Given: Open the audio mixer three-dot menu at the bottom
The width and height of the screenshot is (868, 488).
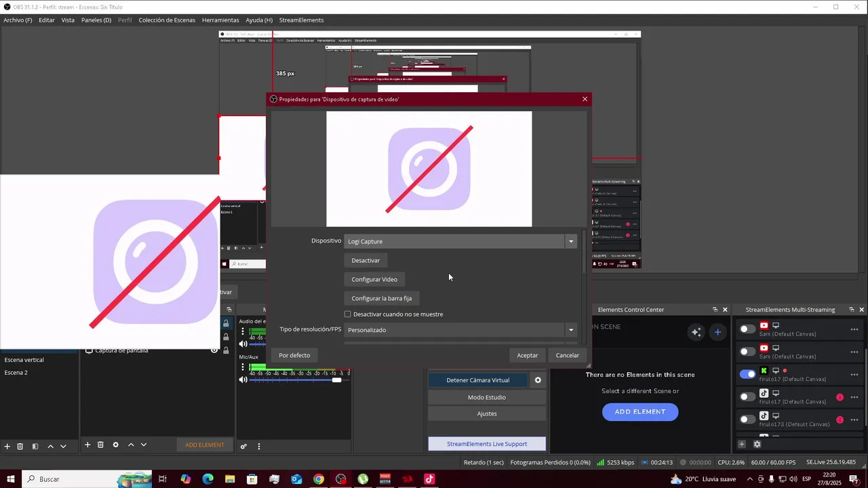Looking at the screenshot, I should [x=258, y=446].
